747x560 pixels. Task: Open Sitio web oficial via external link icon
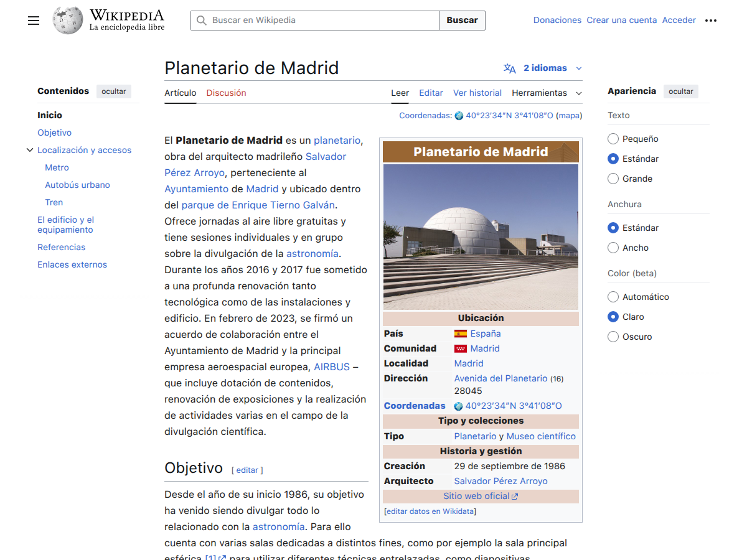(514, 496)
